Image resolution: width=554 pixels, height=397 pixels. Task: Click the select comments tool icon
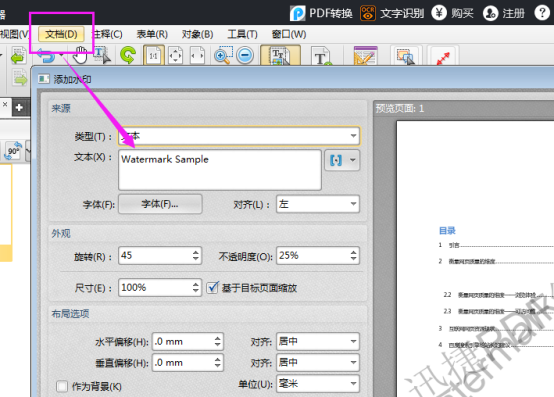click(405, 56)
